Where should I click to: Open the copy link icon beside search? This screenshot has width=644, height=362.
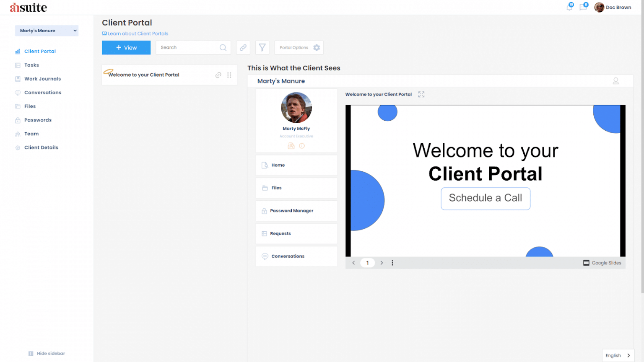(x=243, y=47)
